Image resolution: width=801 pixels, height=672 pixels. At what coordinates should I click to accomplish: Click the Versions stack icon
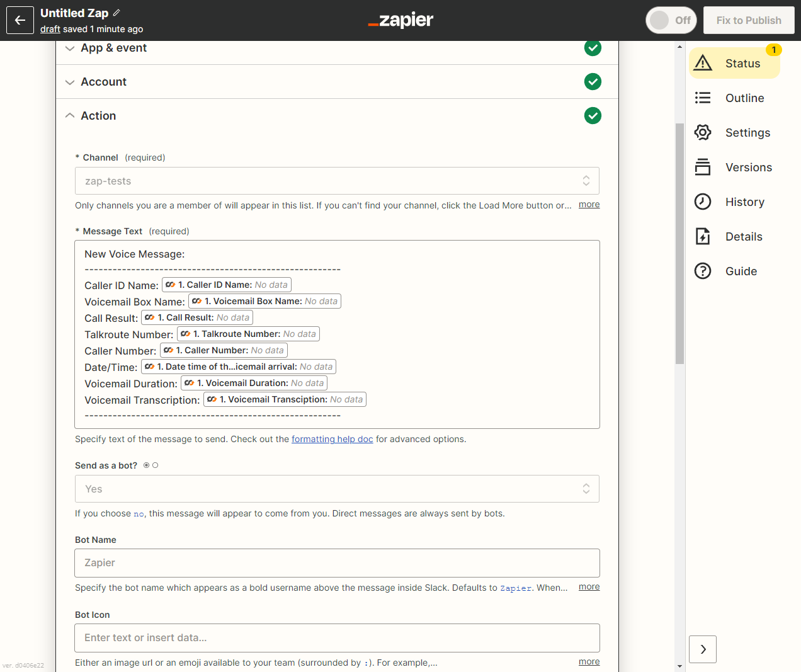(x=703, y=167)
